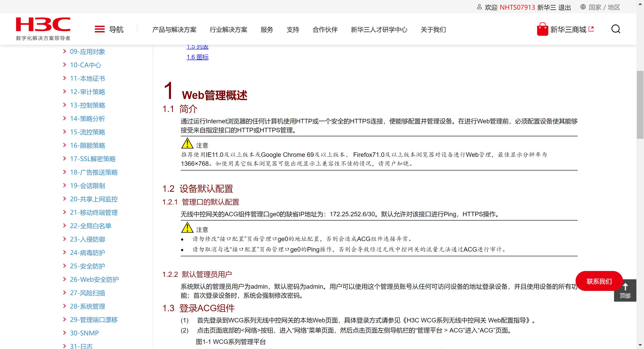The image size is (644, 349).
Task: Open the 支持 menu item
Action: tap(293, 29)
